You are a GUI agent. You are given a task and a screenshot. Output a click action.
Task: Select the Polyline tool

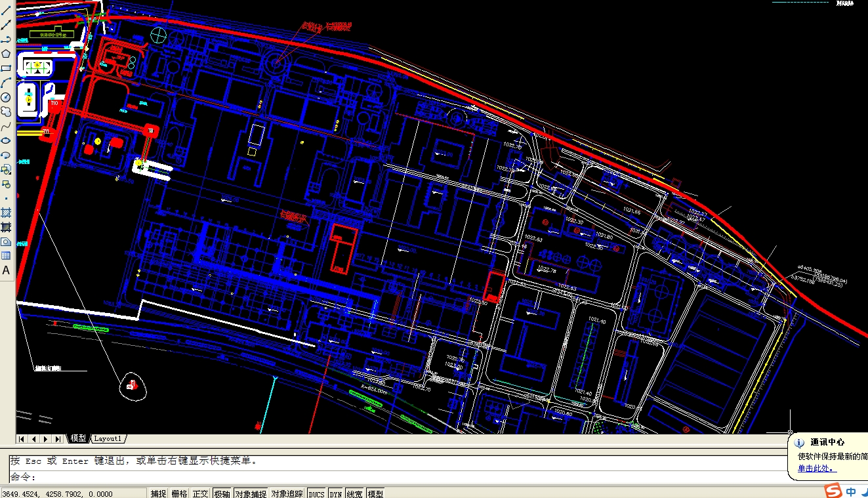pos(6,39)
